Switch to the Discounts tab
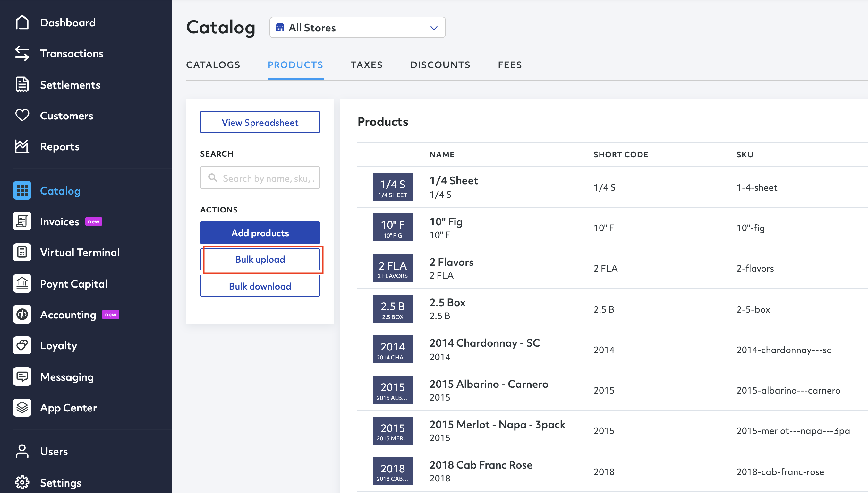868x493 pixels. (x=440, y=65)
